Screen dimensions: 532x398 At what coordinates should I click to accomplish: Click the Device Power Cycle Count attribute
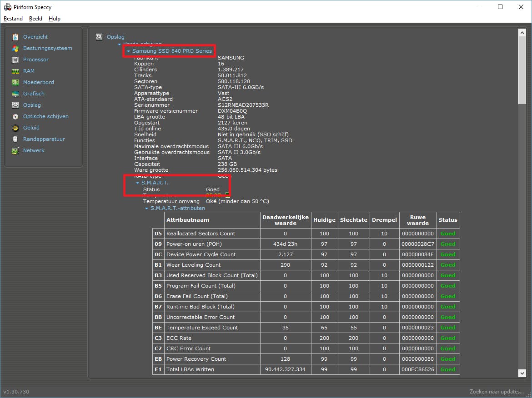(x=201, y=254)
